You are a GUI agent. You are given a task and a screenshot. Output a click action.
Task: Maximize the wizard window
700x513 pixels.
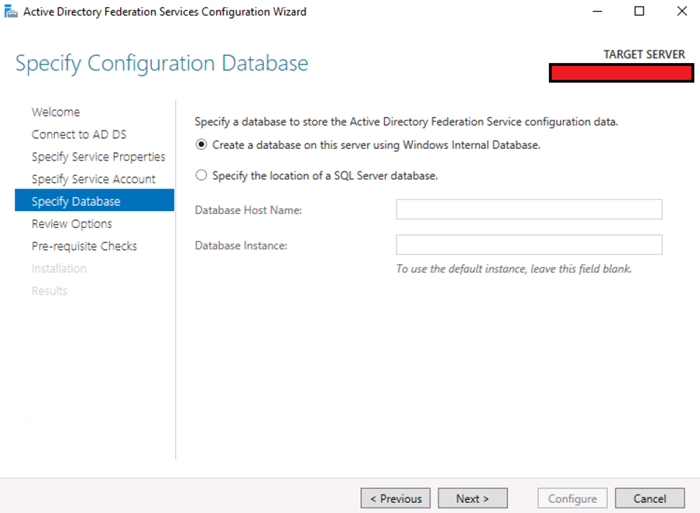point(639,12)
